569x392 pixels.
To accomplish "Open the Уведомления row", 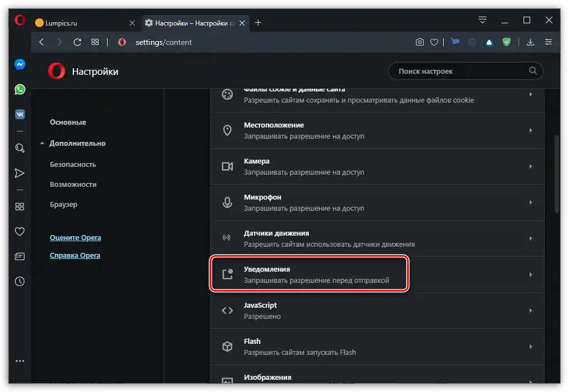I will pos(377,274).
